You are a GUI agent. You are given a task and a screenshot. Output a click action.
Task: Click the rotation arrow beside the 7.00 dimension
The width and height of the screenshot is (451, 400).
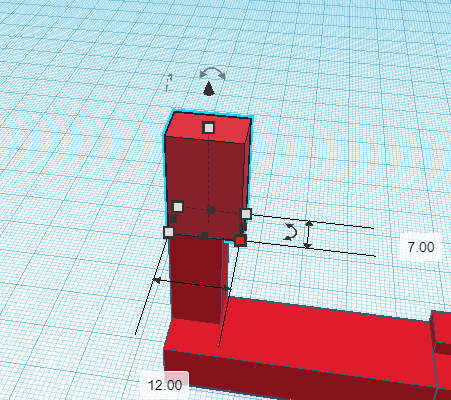[290, 232]
